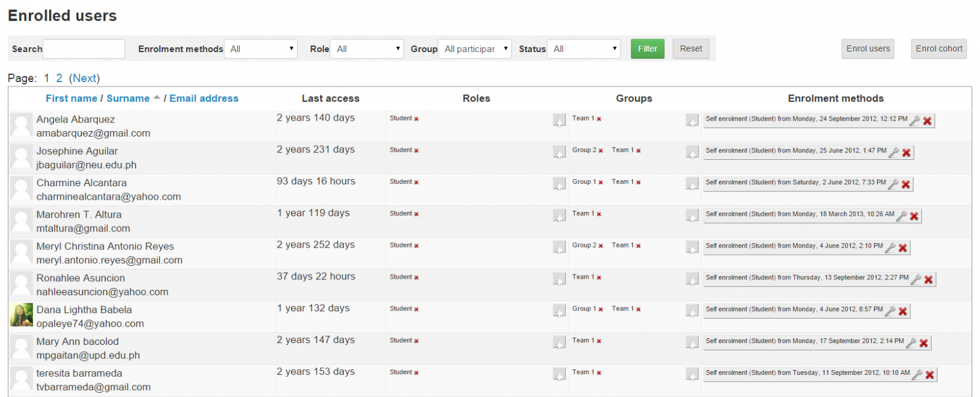Viewport: 980px width, 397px height.
Task: Remove Student role from Angela Abarquez
Action: 417,119
